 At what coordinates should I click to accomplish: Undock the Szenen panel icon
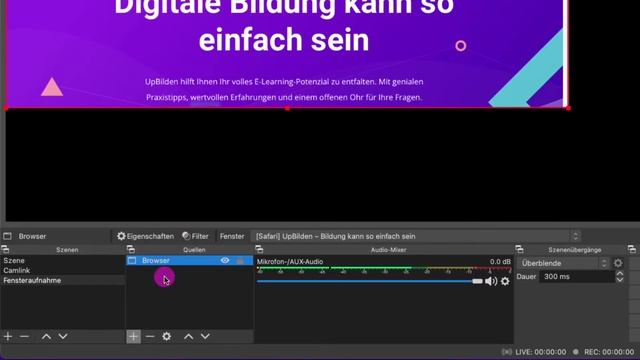(5, 249)
